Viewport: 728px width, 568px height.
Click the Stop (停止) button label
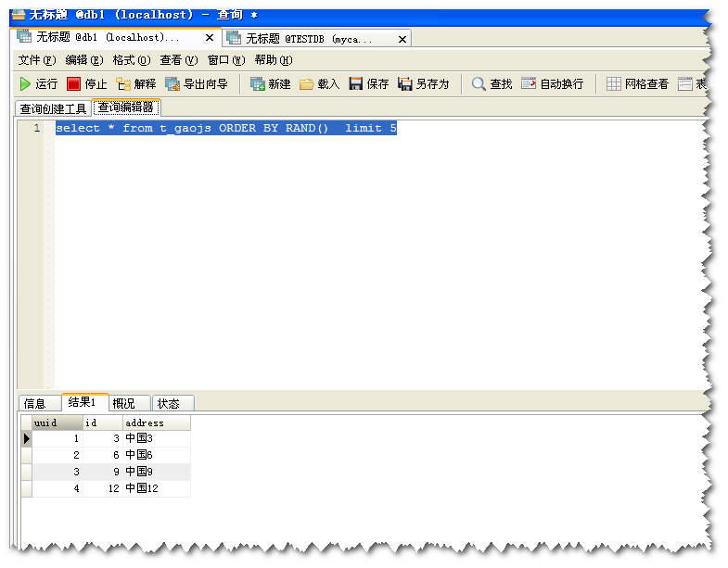click(x=96, y=84)
